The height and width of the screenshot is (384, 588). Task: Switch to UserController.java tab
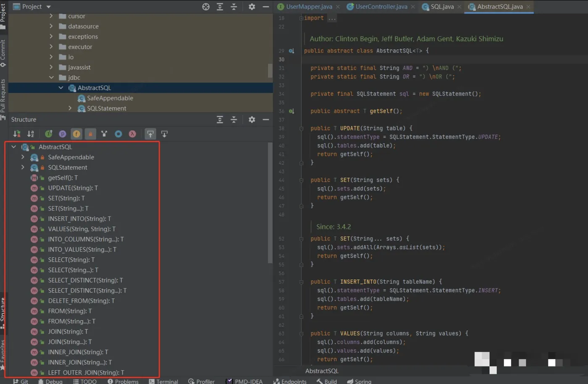point(381,7)
